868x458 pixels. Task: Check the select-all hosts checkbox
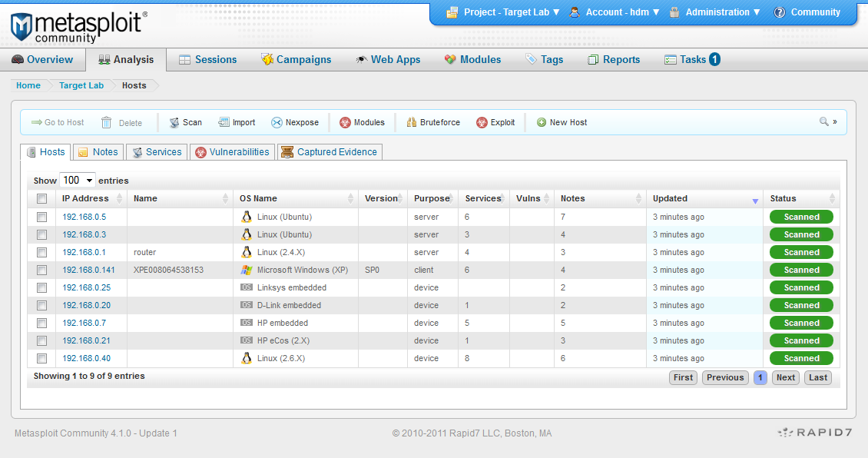point(42,197)
